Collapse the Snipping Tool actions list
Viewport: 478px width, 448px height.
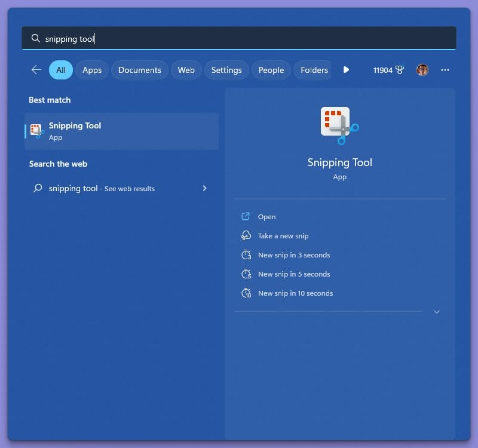tap(437, 311)
